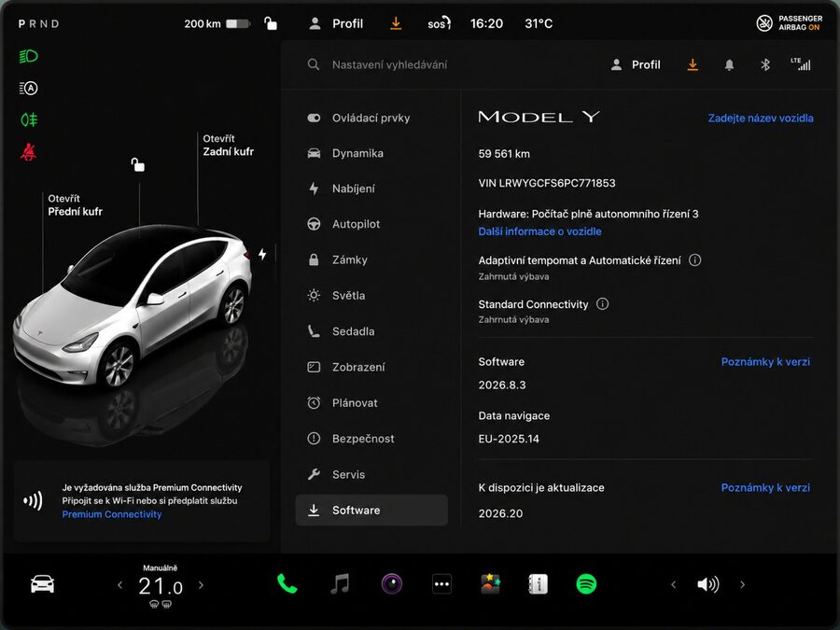Open Autopilot settings

pos(371,224)
